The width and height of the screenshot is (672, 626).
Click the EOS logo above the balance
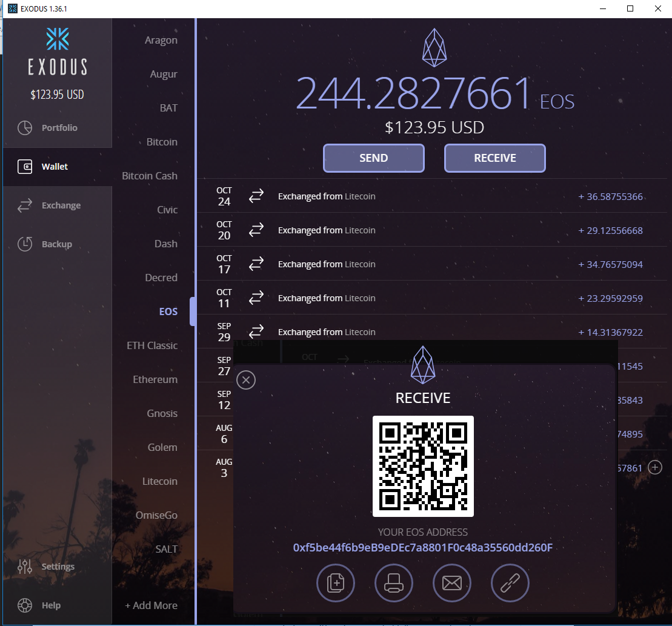coord(434,47)
